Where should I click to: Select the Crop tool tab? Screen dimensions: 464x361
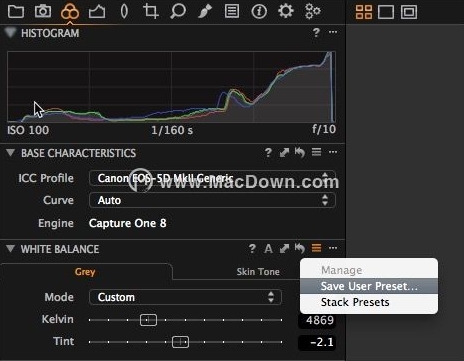(x=150, y=11)
